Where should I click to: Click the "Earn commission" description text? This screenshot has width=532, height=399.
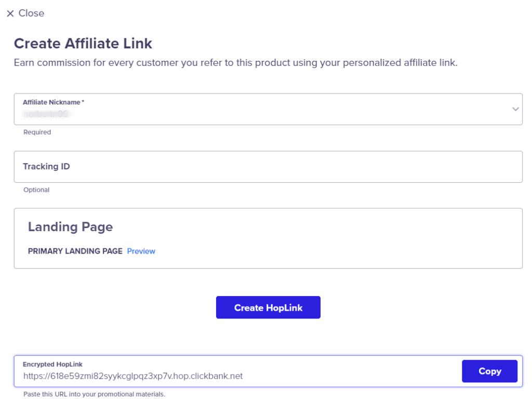pos(235,63)
